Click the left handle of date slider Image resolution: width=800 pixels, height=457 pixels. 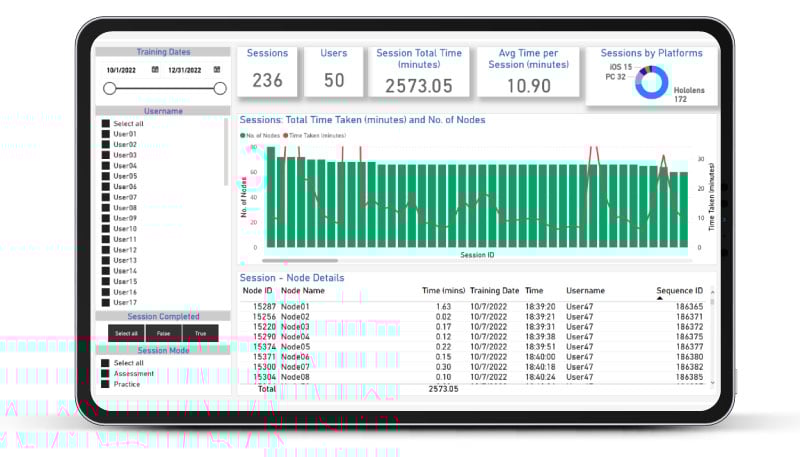coord(109,89)
